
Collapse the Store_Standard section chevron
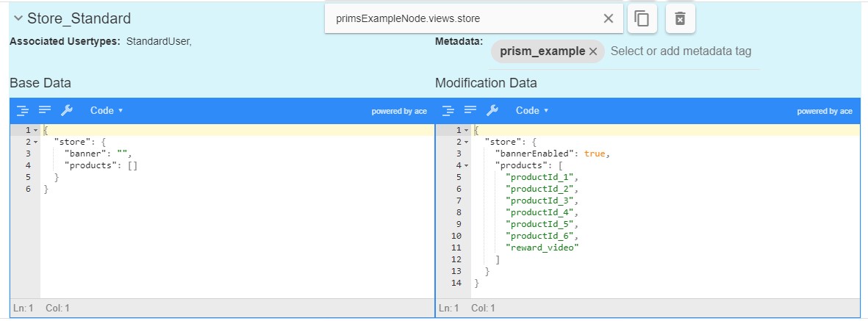pos(18,18)
